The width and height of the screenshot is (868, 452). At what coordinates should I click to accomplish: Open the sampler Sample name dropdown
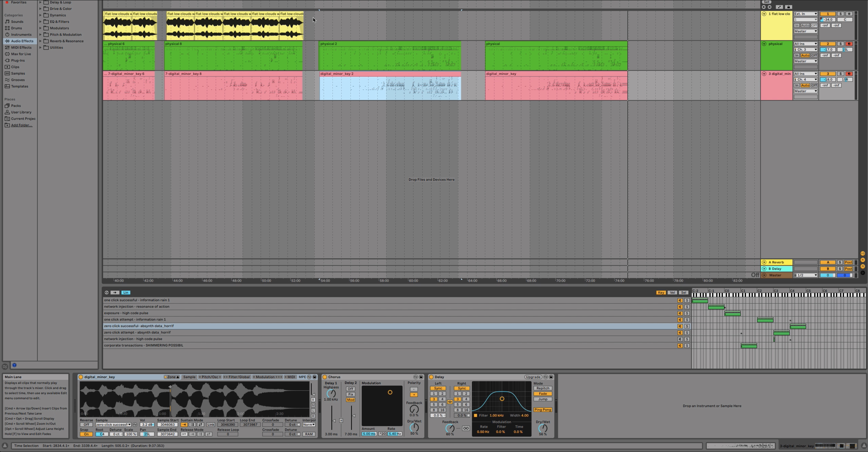coord(113,425)
